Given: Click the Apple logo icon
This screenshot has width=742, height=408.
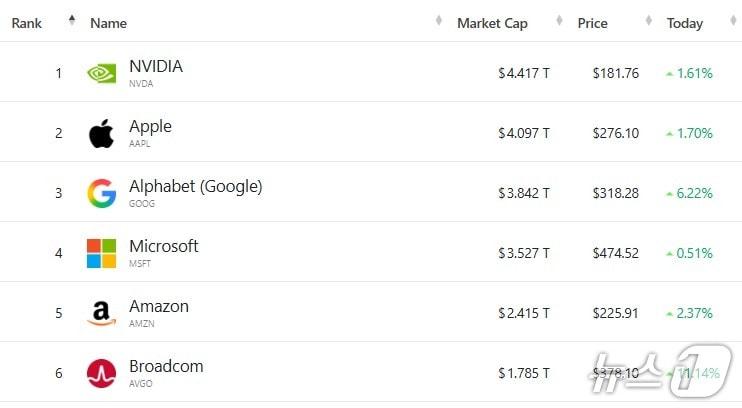Looking at the screenshot, I should [101, 133].
